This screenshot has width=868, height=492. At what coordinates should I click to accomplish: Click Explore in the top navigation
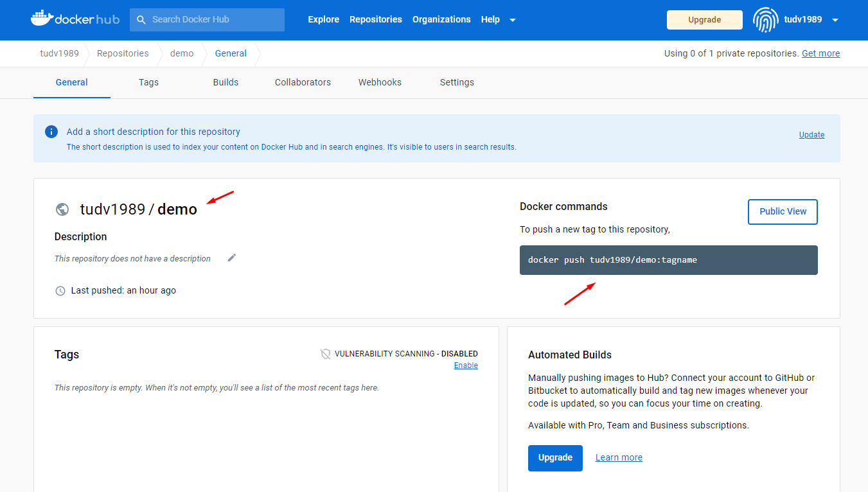click(x=323, y=19)
